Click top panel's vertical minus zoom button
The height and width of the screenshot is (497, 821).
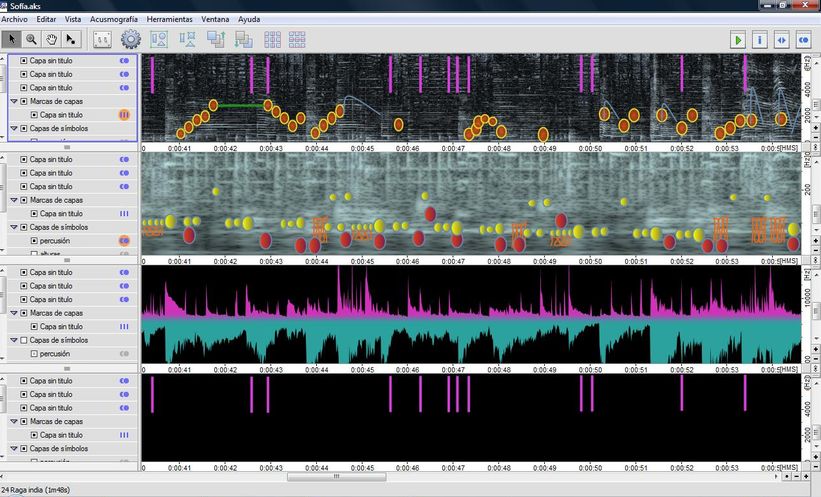click(816, 137)
